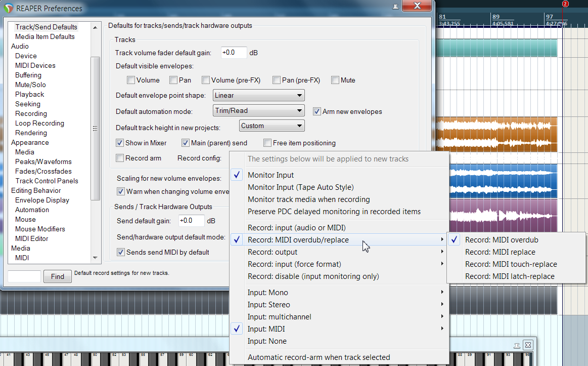
Task: Enable the Mute envelope checkbox
Action: (335, 80)
